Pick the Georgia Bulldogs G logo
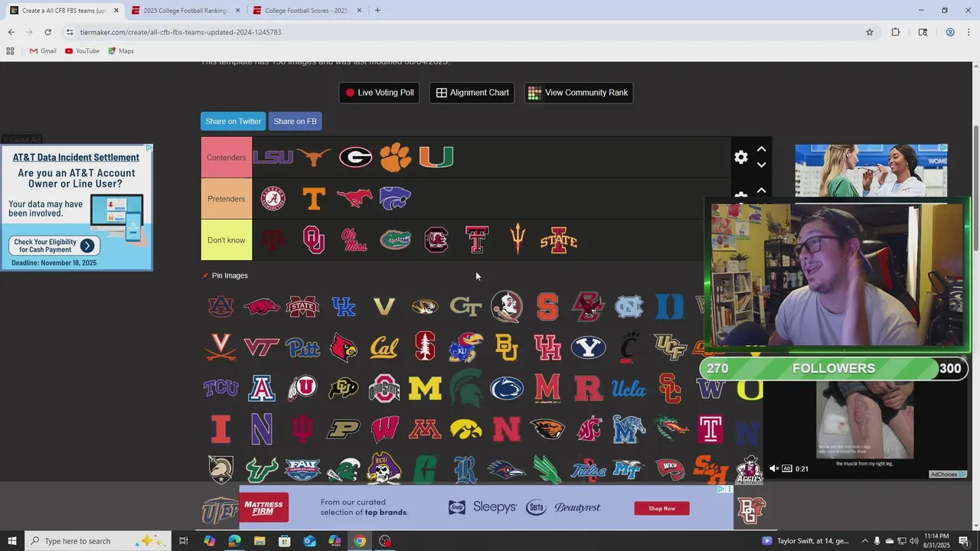The width and height of the screenshot is (980, 551). coord(355,157)
